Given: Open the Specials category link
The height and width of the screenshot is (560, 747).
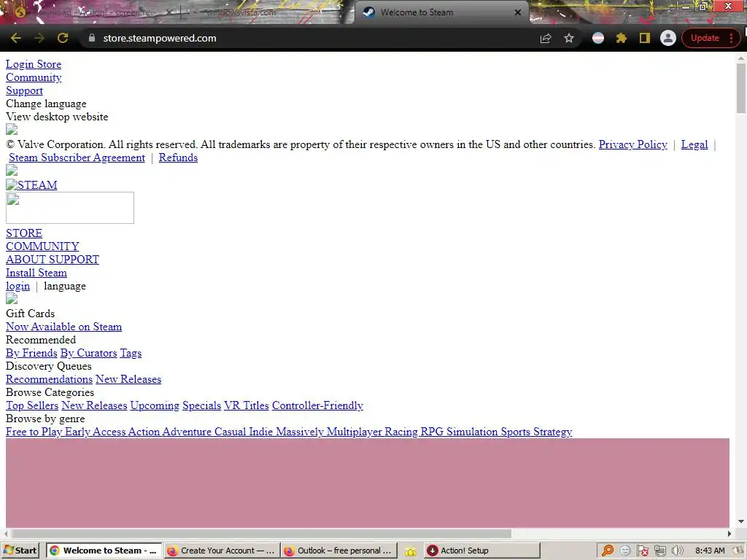Looking at the screenshot, I should pos(201,405).
